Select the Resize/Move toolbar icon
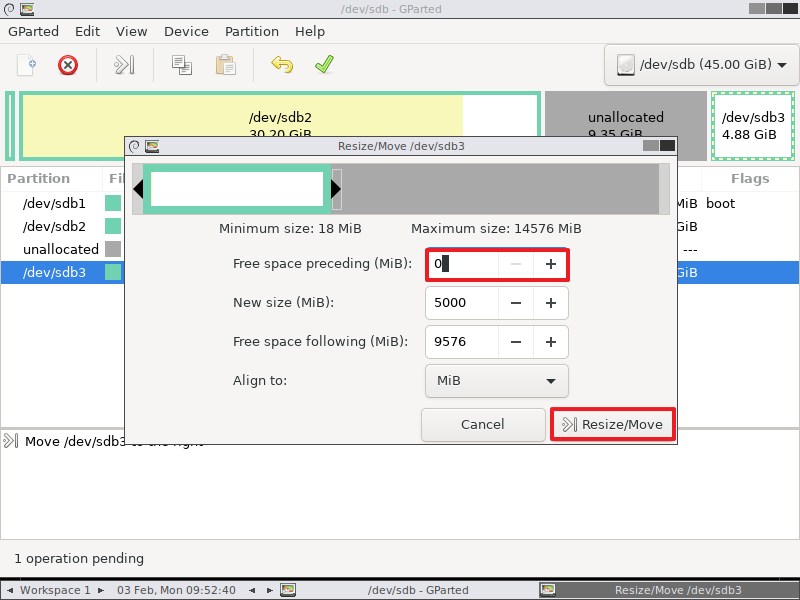Screen dimensions: 800x600 (x=122, y=64)
